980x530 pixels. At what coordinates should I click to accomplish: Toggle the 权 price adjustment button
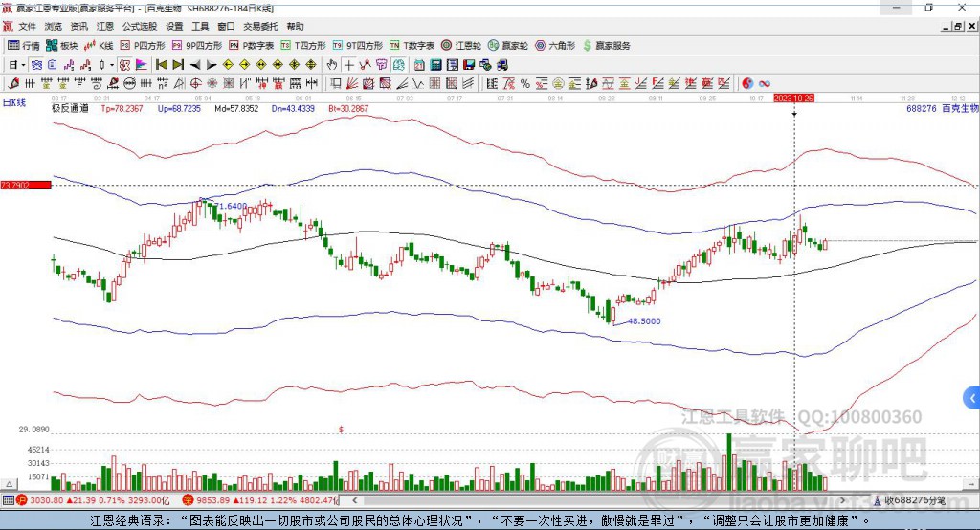pyautogui.click(x=124, y=65)
